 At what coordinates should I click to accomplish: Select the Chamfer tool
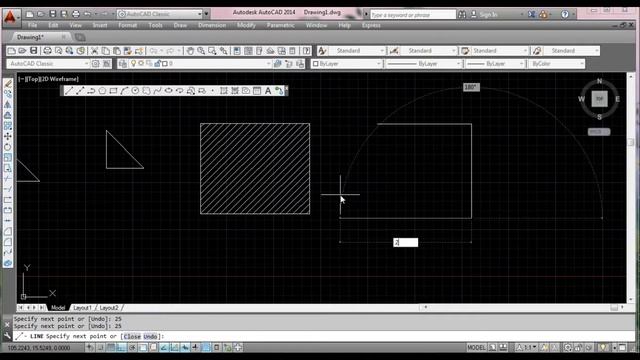tap(8, 231)
